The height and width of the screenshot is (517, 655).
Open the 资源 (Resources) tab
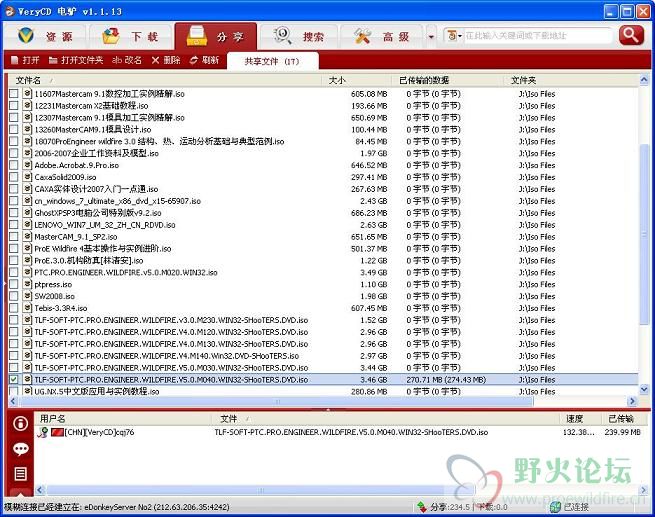tap(45, 36)
